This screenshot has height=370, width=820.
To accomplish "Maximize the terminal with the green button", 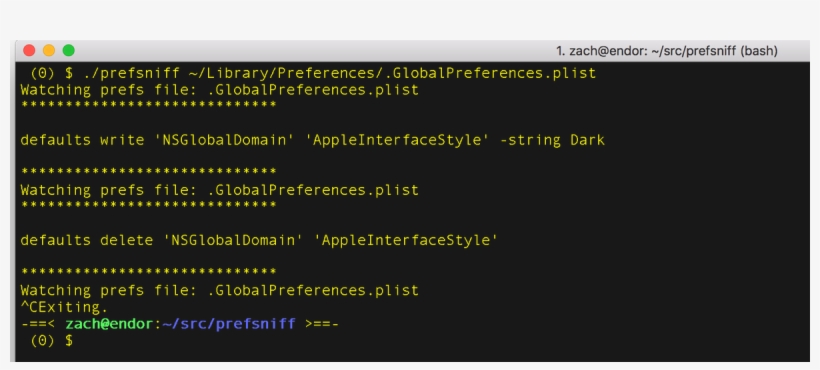I will click(x=69, y=51).
